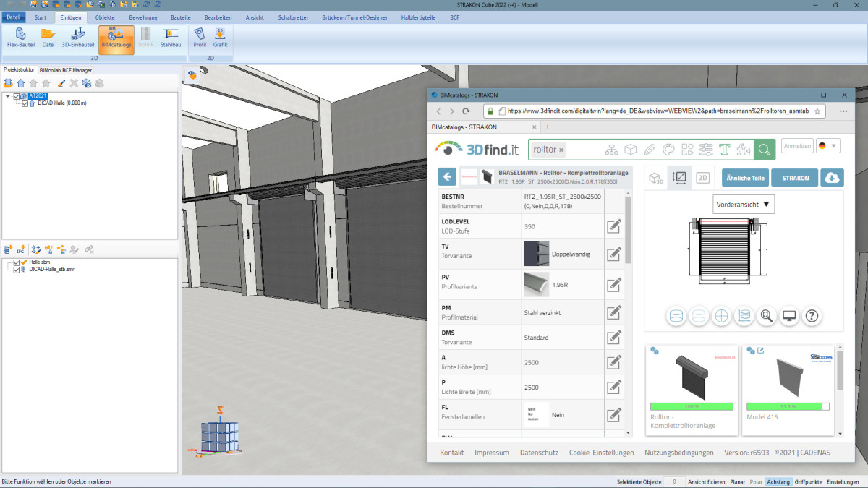Image resolution: width=868 pixels, height=488 pixels.
Task: Click the Model 415 thumbnail
Action: pos(788,376)
